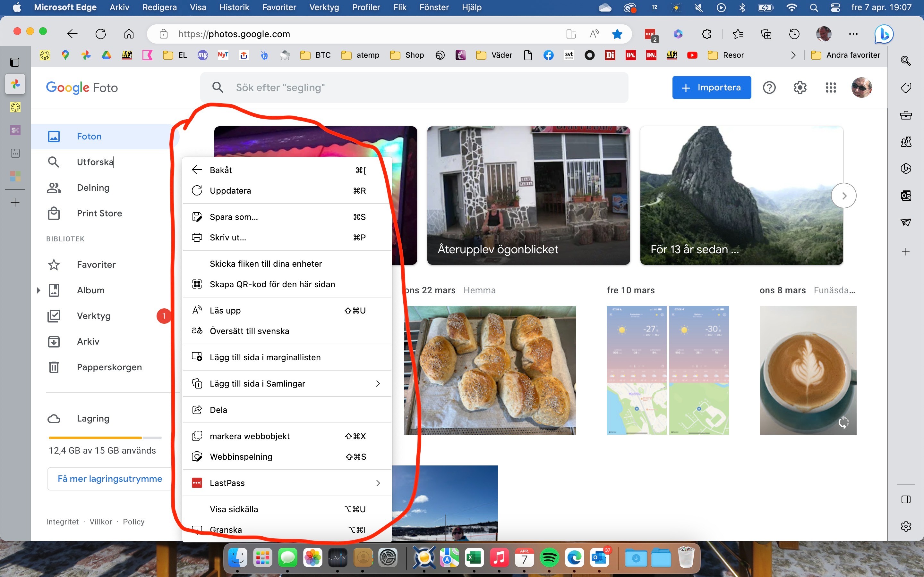This screenshot has width=924, height=577.
Task: Click Få mer lagringsutrymme link
Action: pyautogui.click(x=110, y=479)
